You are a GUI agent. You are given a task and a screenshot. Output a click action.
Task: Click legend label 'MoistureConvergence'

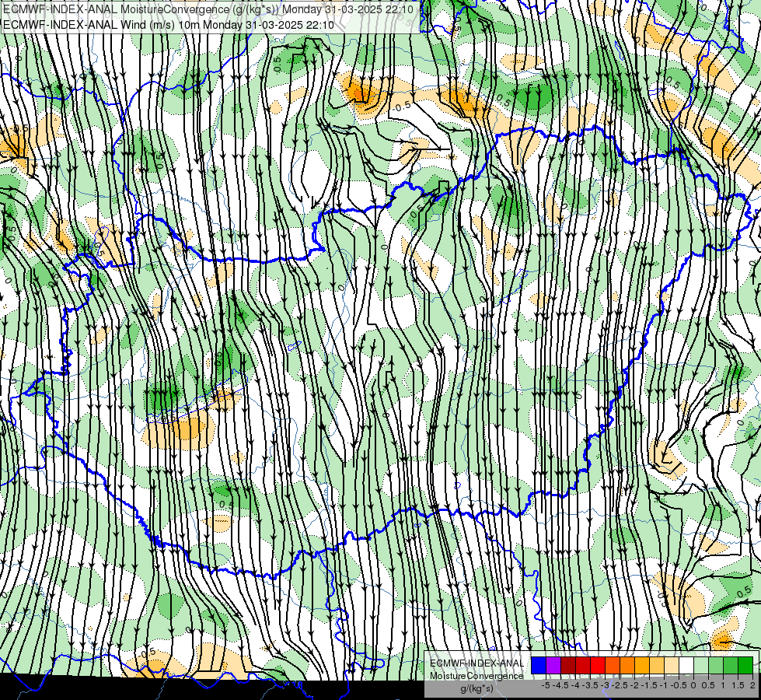click(x=476, y=676)
